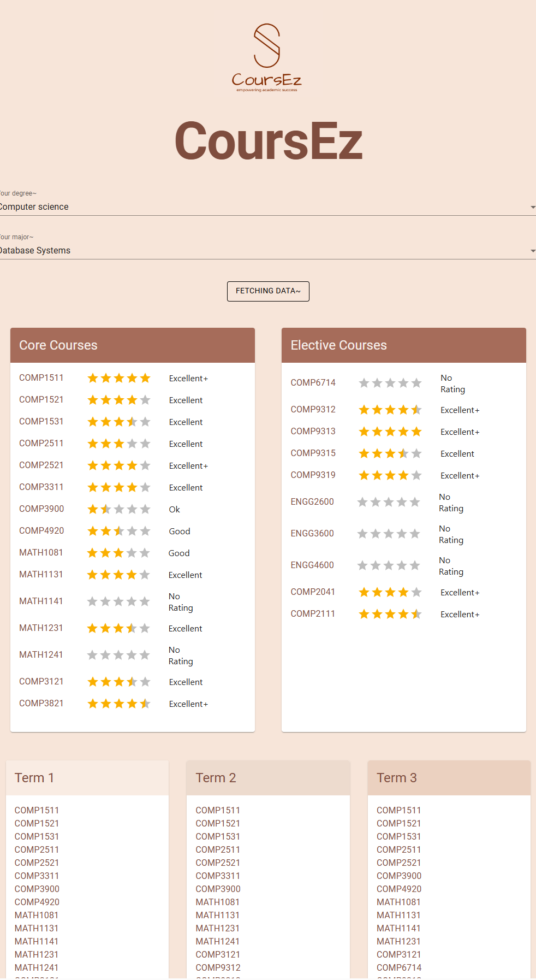Click the COMP2511 star rating in Core Courses

click(x=119, y=444)
